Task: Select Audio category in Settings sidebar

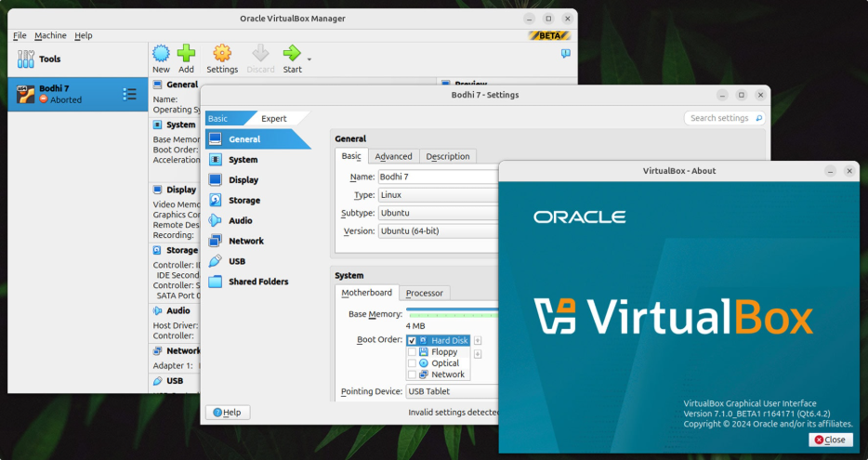Action: tap(258, 220)
